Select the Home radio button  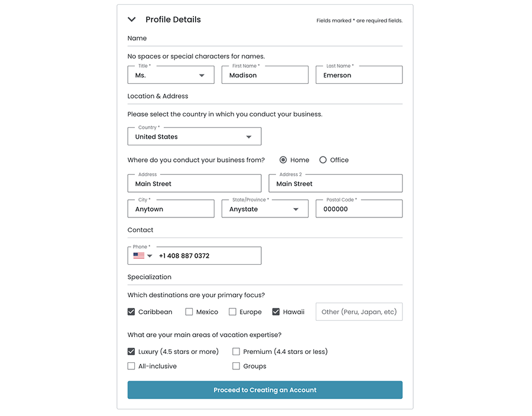283,160
